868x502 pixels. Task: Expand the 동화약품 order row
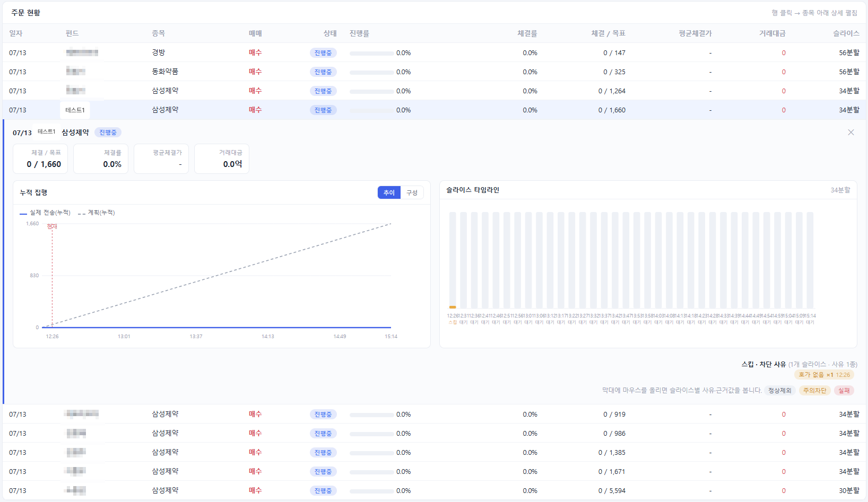pos(434,72)
